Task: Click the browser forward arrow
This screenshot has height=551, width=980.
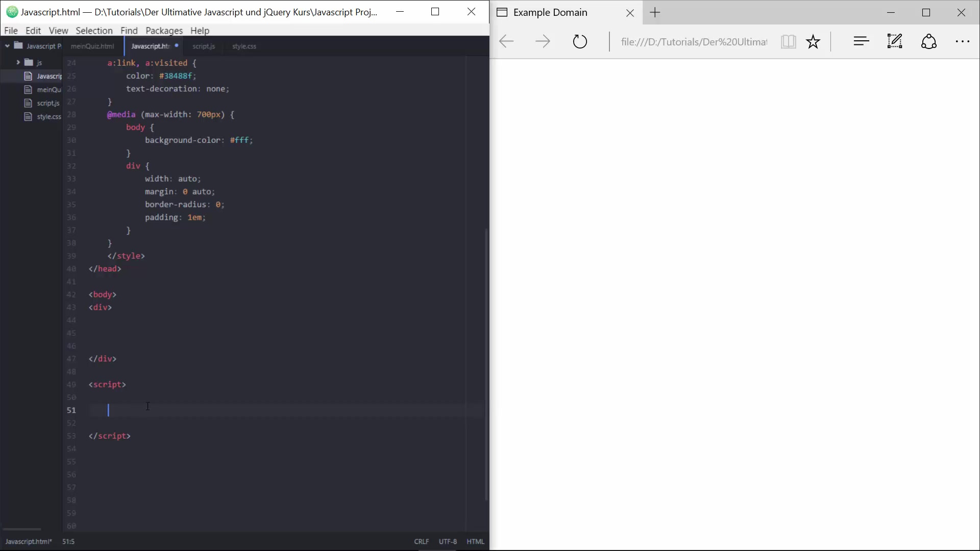Action: tap(543, 41)
